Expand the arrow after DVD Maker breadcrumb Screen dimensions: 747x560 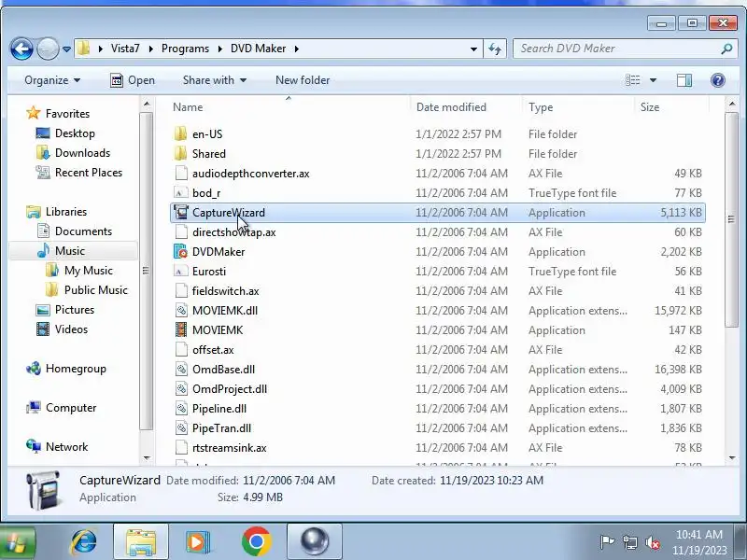(296, 49)
